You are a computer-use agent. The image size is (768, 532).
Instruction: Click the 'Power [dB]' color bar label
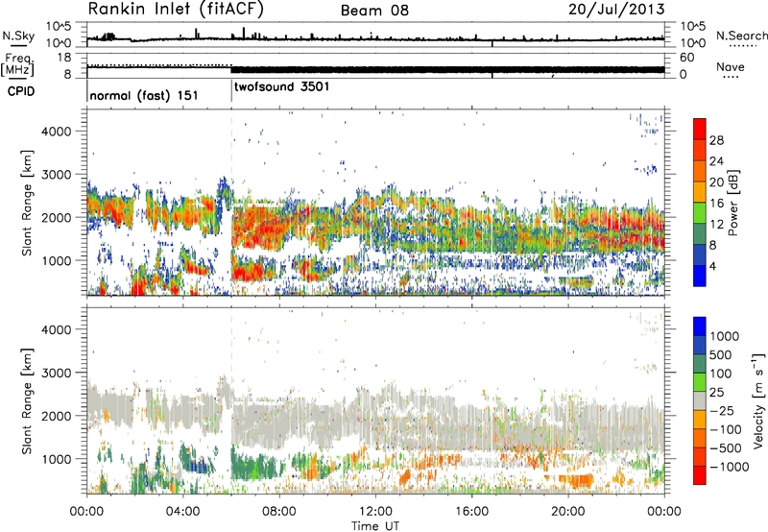pyautogui.click(x=732, y=203)
